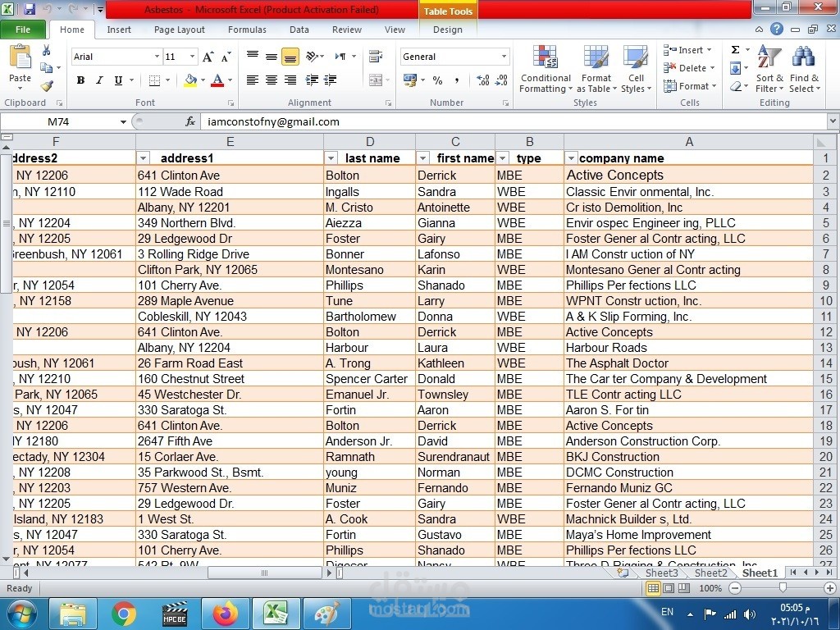The image size is (840, 630).
Task: Click Format cells button
Action: click(690, 85)
